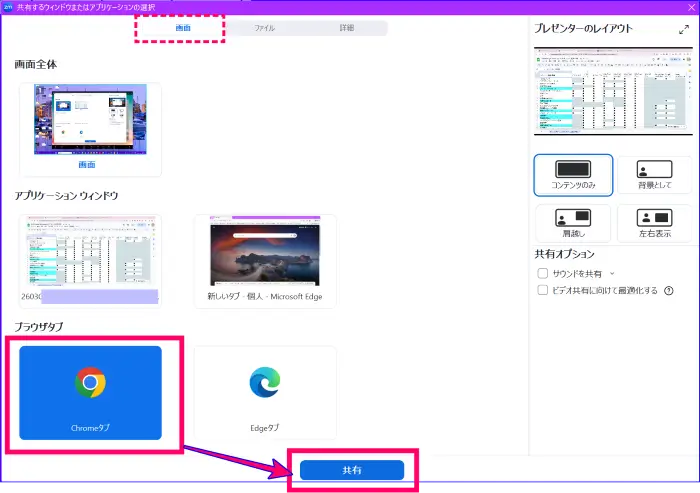Switch to the 画面 tab
The width and height of the screenshot is (700, 493).
click(x=184, y=28)
